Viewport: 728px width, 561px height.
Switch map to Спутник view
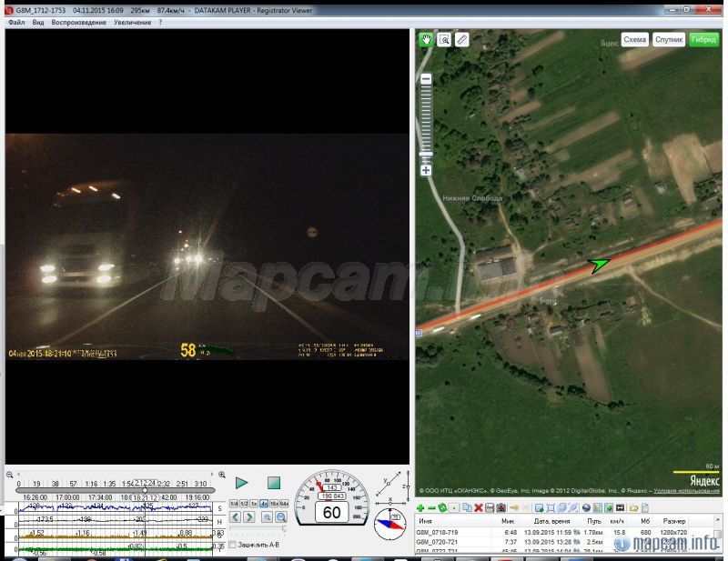click(669, 40)
